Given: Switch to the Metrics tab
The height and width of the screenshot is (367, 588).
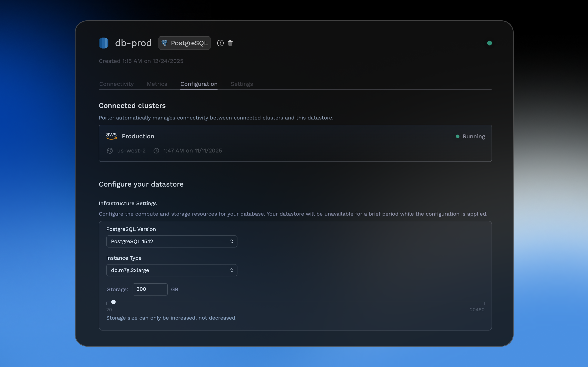Looking at the screenshot, I should point(157,84).
